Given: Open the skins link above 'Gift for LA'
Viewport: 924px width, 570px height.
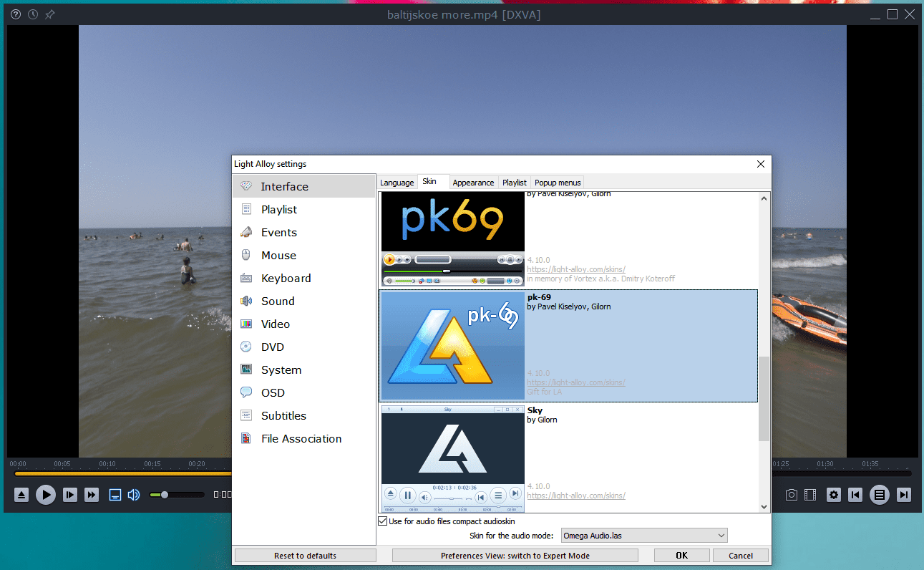Looking at the screenshot, I should click(x=576, y=382).
